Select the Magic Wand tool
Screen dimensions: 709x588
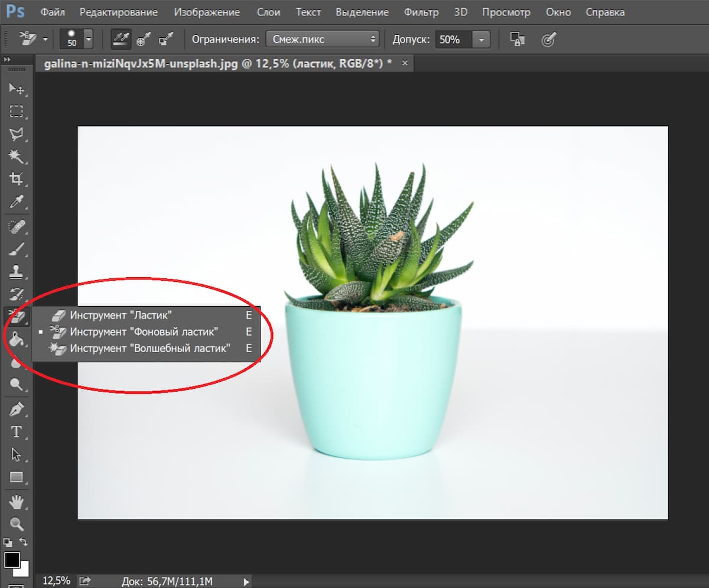[x=16, y=156]
